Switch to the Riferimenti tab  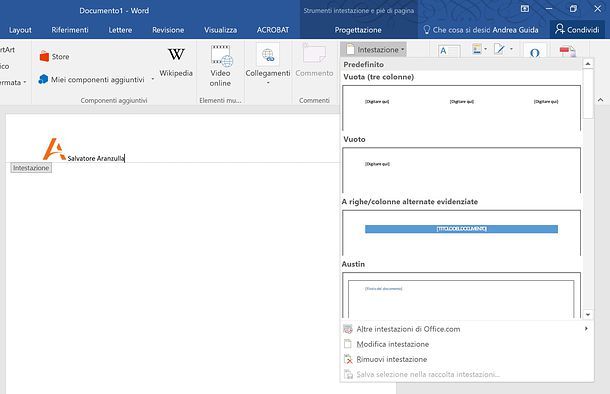click(70, 30)
